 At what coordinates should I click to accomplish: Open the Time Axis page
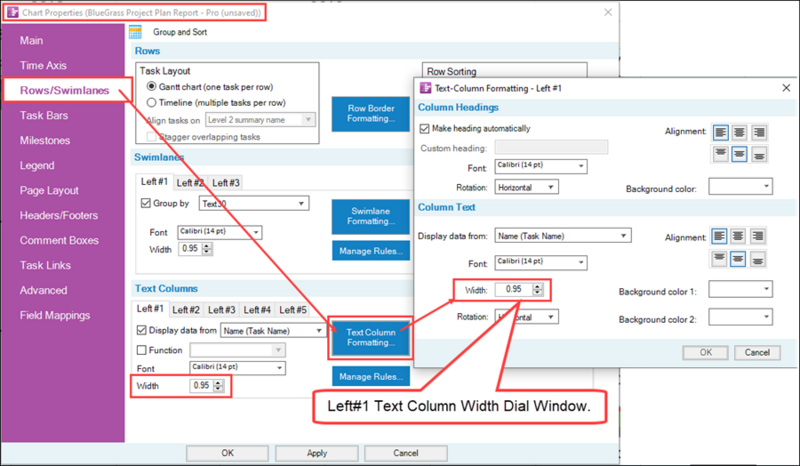pos(43,65)
